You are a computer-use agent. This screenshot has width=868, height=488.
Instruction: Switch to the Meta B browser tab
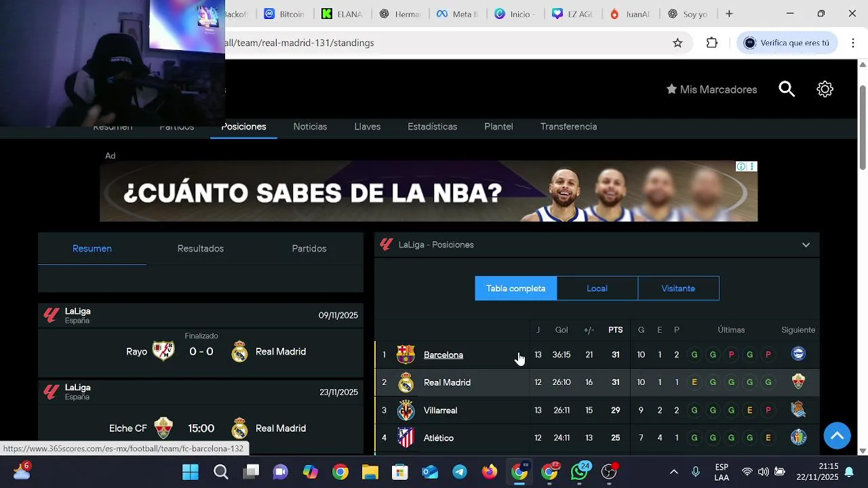coord(457,14)
